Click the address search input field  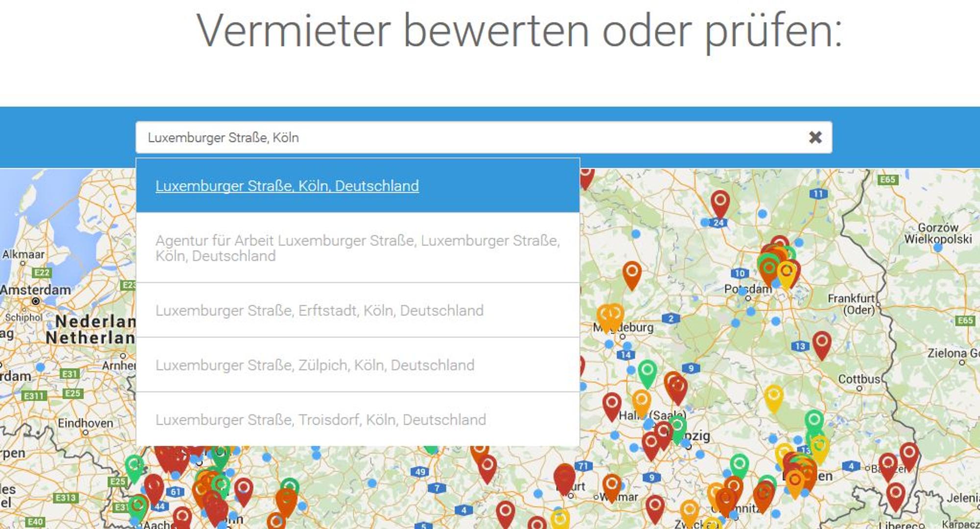(x=484, y=137)
